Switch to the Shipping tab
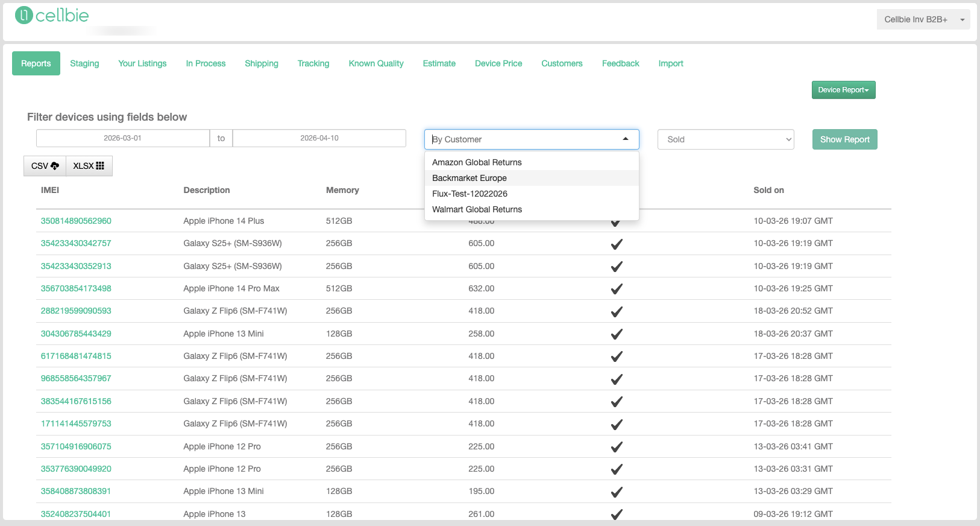The width and height of the screenshot is (980, 526). (x=262, y=63)
